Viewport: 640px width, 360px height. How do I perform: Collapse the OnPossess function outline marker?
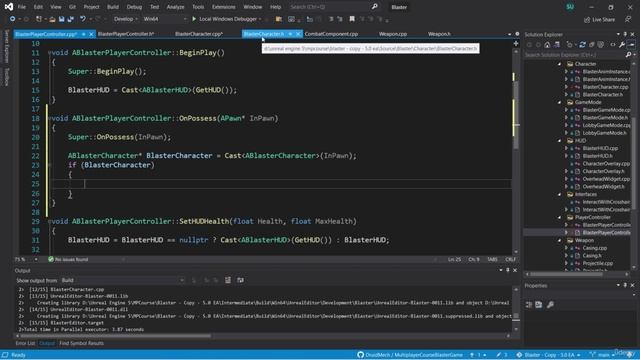(49, 118)
